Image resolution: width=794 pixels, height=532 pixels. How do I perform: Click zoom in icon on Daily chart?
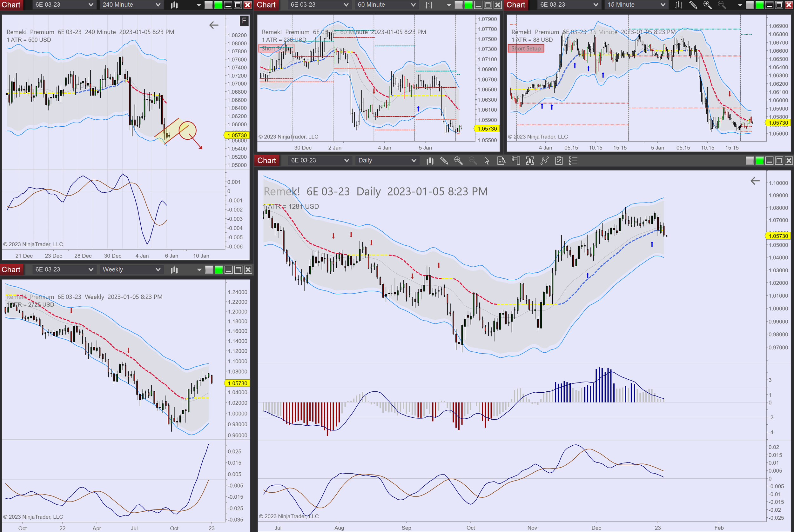tap(458, 161)
